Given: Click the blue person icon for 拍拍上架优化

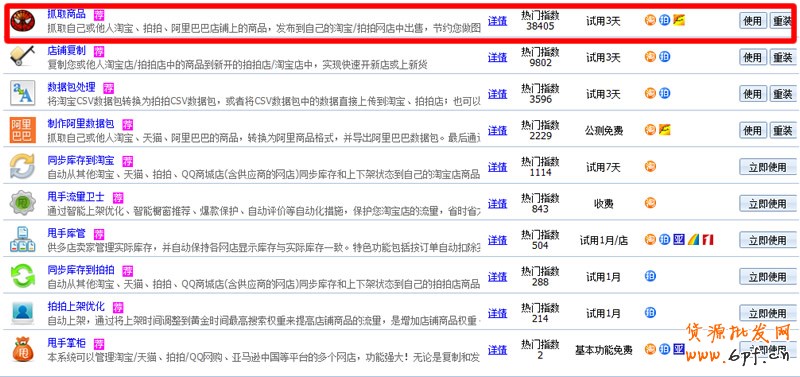Looking at the screenshot, I should (22, 313).
